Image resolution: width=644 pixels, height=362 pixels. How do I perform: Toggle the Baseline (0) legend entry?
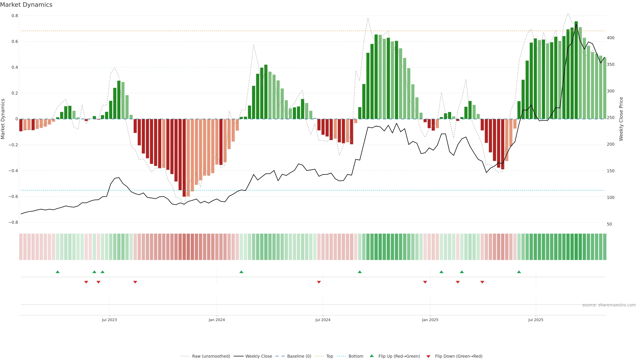click(x=299, y=356)
